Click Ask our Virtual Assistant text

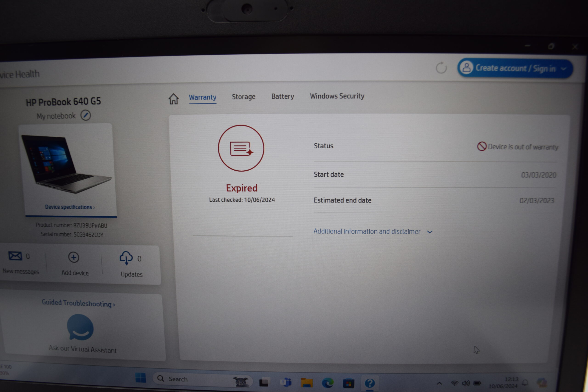click(83, 349)
